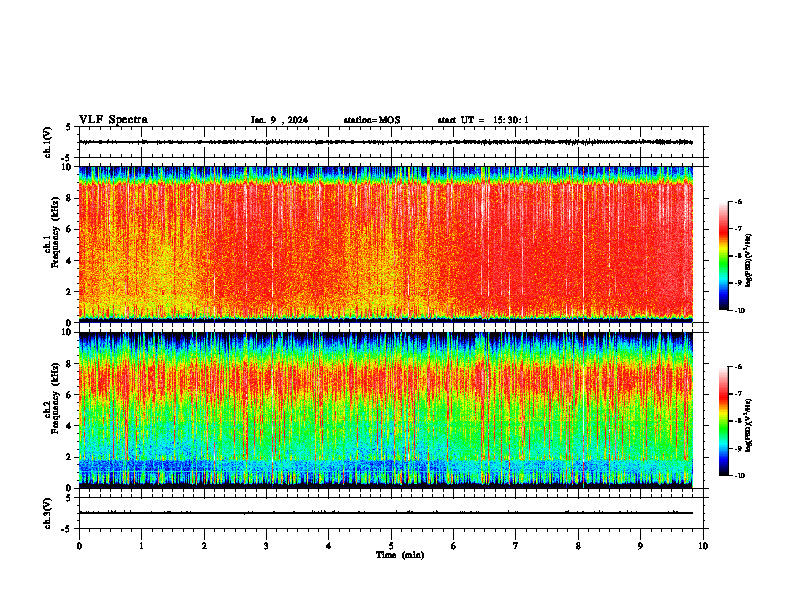
Task: Click the ch.2 color scale bar
Action: click(x=724, y=421)
